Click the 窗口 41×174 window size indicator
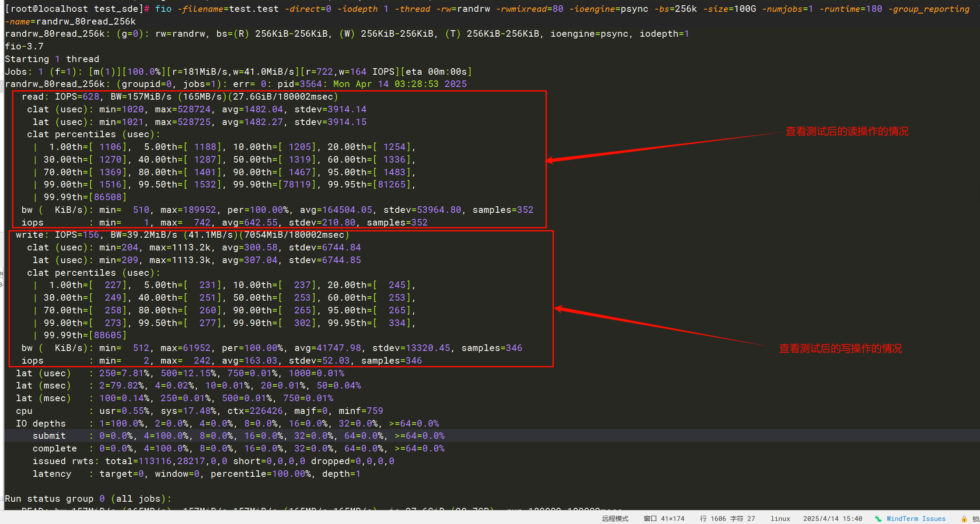This screenshot has height=524, width=980. (664, 519)
